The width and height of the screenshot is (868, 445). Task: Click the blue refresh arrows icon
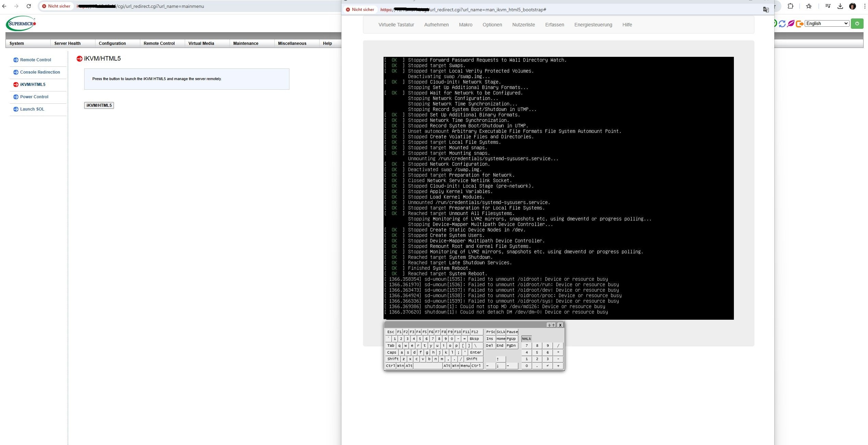click(782, 24)
